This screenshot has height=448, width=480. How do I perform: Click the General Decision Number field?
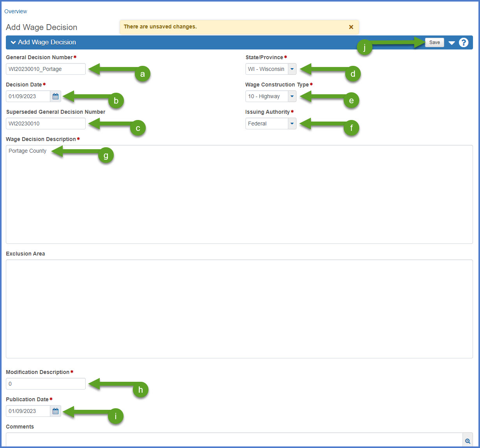pos(46,69)
